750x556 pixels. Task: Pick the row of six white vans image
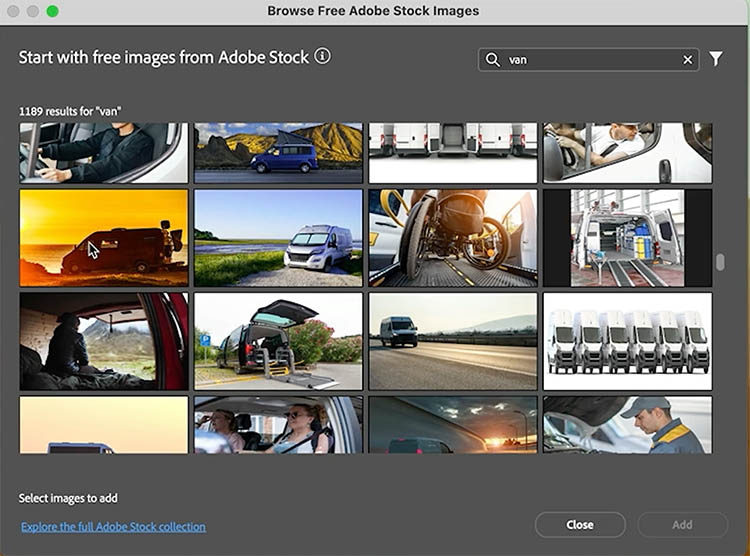point(627,341)
